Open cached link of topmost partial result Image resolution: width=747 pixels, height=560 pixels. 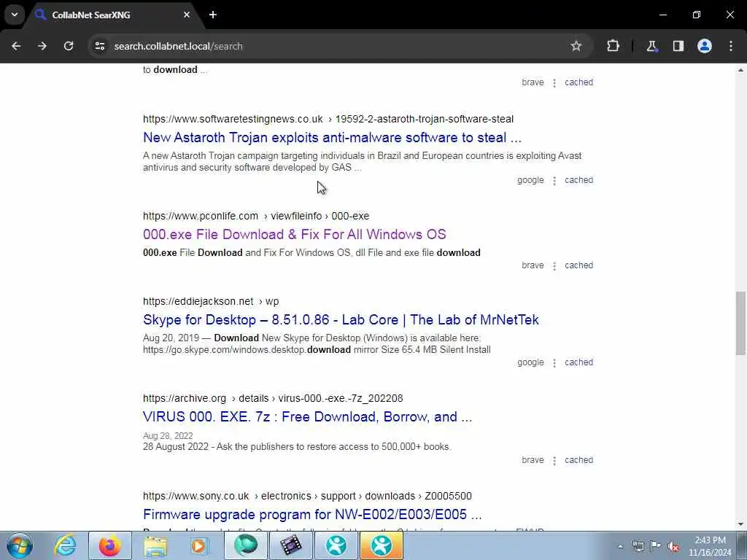[x=578, y=82]
